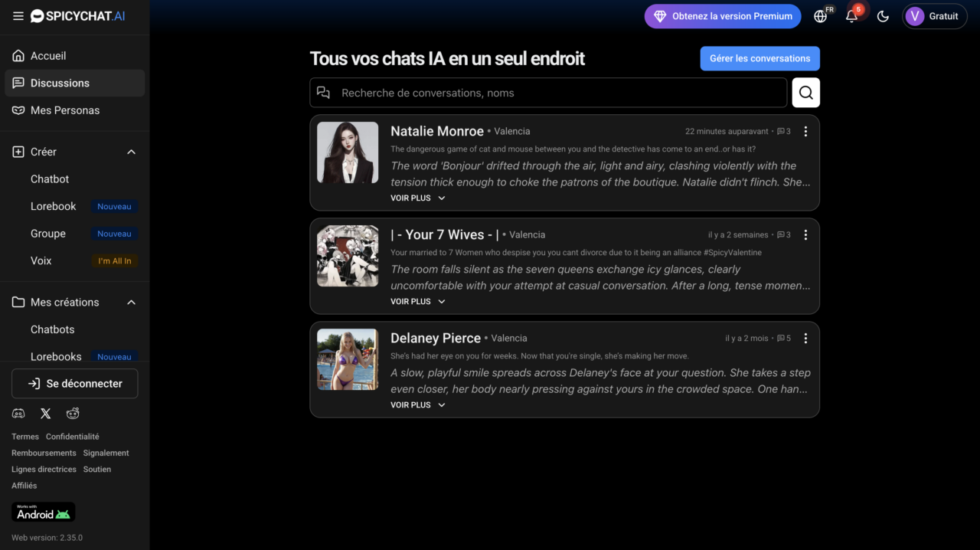The image size is (980, 550).
Task: Open the Reddit icon link
Action: [x=73, y=414]
